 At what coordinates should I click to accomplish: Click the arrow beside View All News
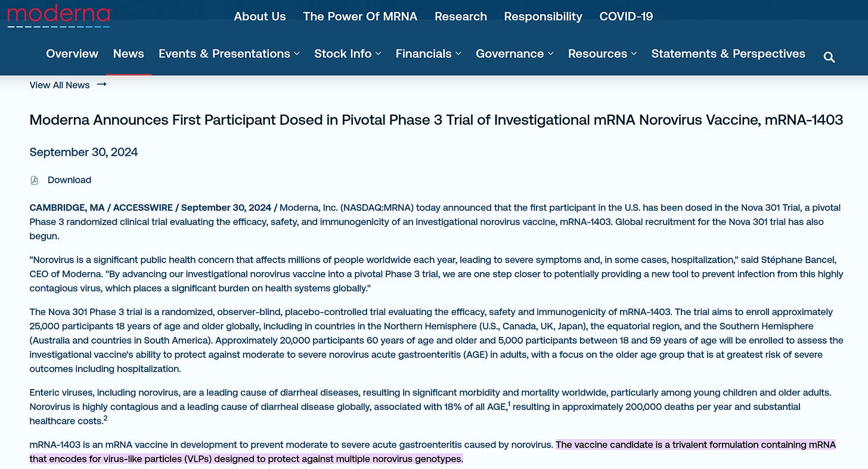pyautogui.click(x=102, y=85)
